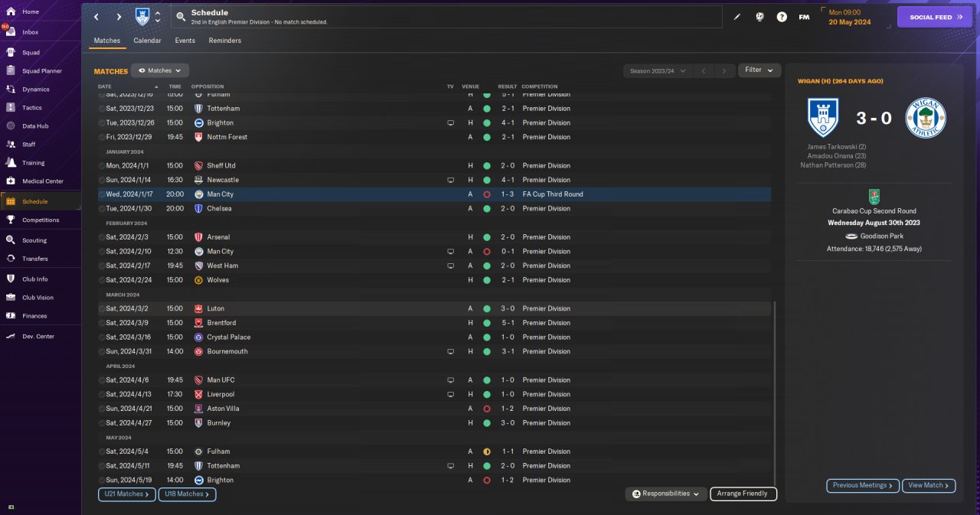Open the Training cone icon
The height and width of the screenshot is (515, 980).
11,163
